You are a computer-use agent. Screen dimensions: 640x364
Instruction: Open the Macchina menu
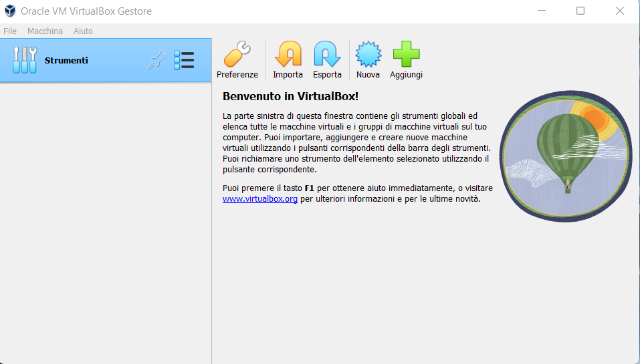coord(45,31)
